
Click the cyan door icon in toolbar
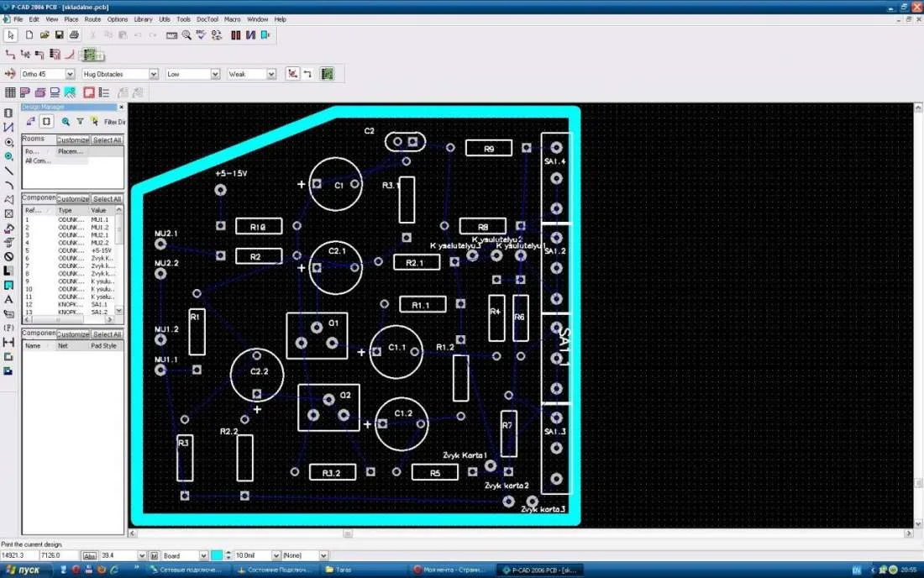(x=265, y=35)
